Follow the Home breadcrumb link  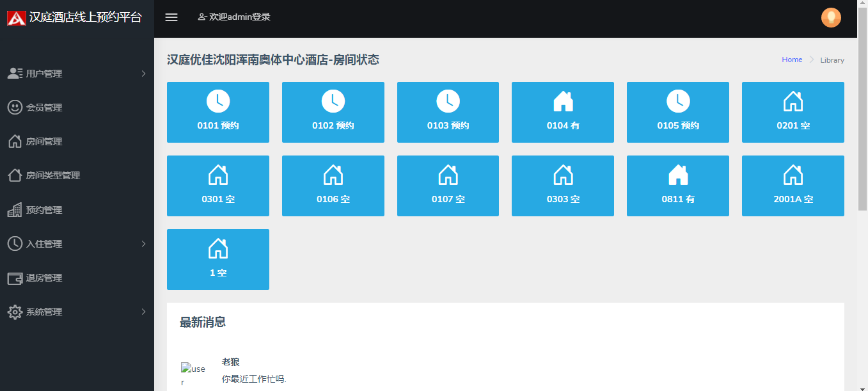(x=792, y=60)
